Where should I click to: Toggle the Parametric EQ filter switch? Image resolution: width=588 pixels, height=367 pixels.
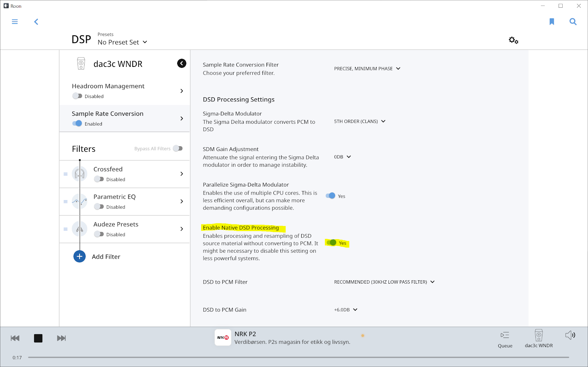tap(99, 206)
